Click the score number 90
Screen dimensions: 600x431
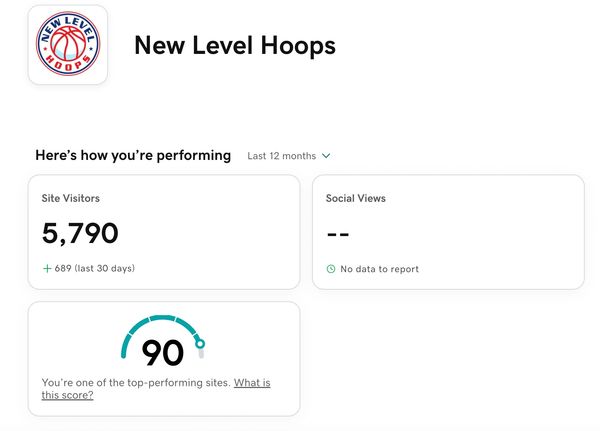pyautogui.click(x=162, y=353)
